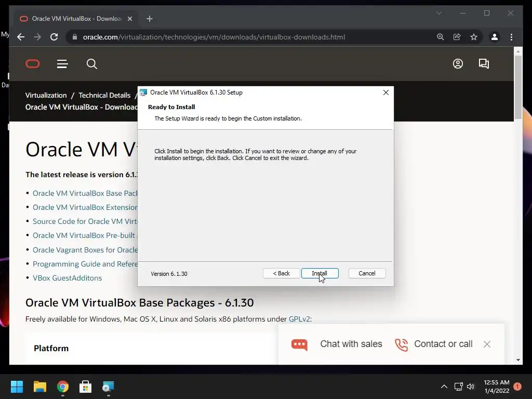
Task: Click the Version 6.1.30 label
Action: pos(169,274)
